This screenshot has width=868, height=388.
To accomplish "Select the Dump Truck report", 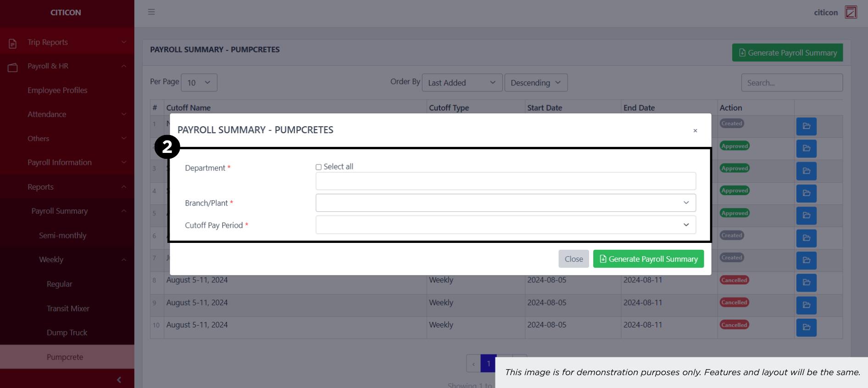I will pos(67,333).
